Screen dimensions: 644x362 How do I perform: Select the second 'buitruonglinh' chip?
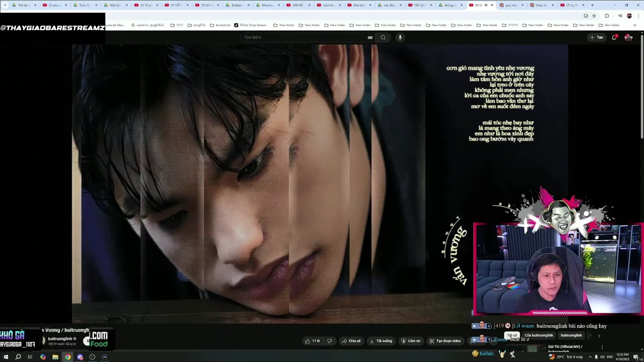[571, 335]
